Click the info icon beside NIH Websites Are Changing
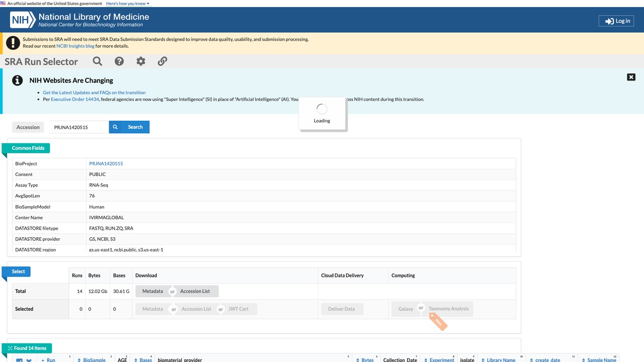644x362 pixels. point(18,80)
